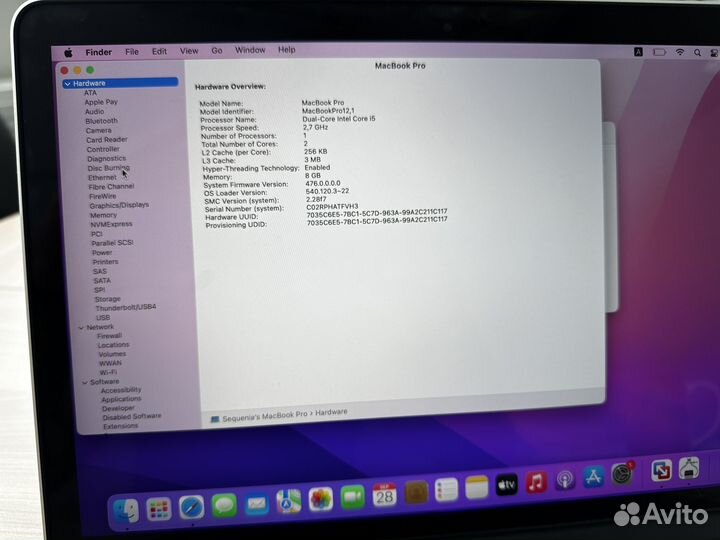Open System Preferences with badge in Dock
Screen dimensions: 720x540
pyautogui.click(x=622, y=474)
